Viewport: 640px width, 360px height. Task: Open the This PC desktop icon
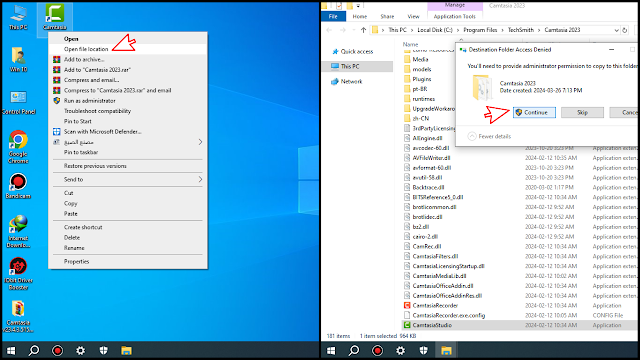coord(18,17)
